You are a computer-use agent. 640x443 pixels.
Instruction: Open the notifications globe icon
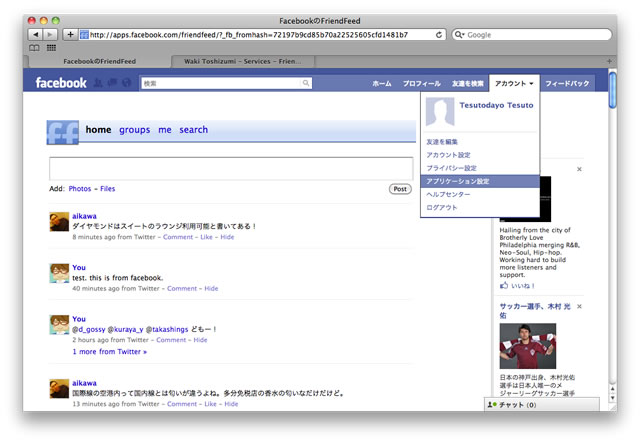click(127, 83)
